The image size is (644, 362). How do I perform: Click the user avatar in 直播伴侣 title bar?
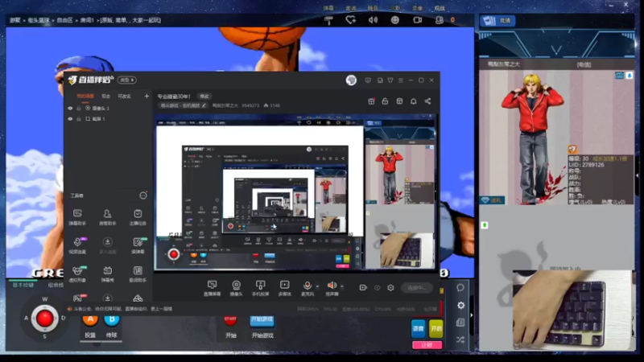pyautogui.click(x=351, y=80)
